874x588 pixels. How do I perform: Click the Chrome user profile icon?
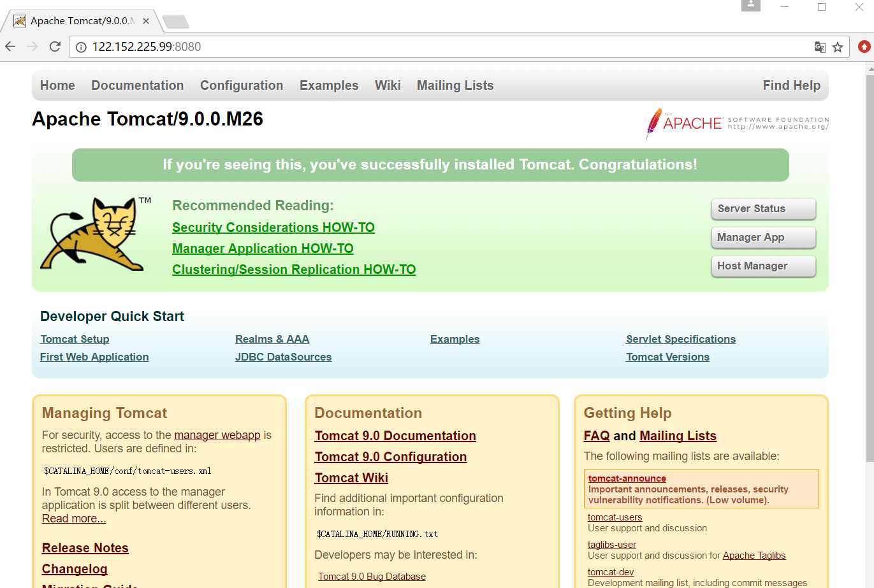pyautogui.click(x=751, y=5)
